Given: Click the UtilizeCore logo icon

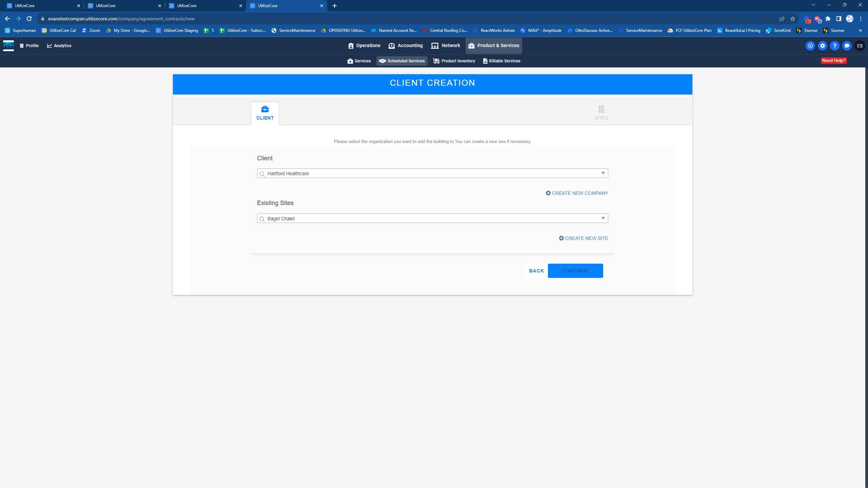Looking at the screenshot, I should (x=8, y=46).
